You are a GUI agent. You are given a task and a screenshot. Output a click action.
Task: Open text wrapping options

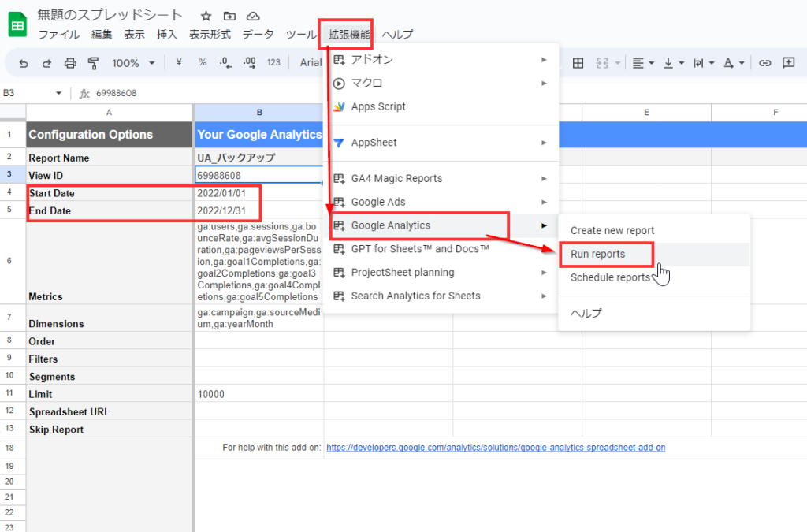point(704,63)
